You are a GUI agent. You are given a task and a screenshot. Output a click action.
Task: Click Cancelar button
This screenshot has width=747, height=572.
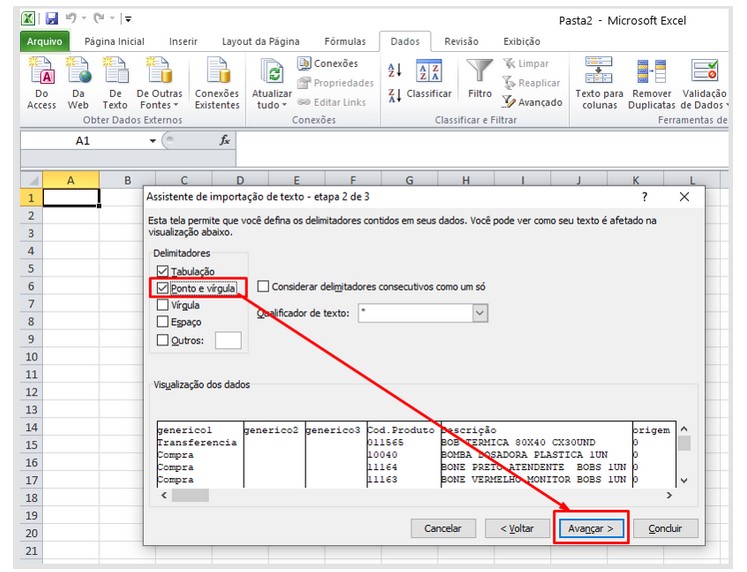point(443,528)
